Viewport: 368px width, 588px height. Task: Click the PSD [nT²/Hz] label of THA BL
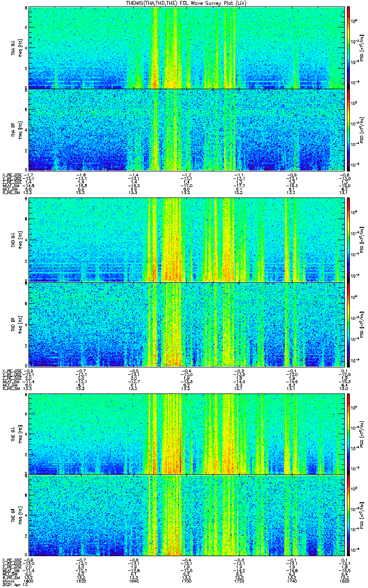tap(363, 48)
